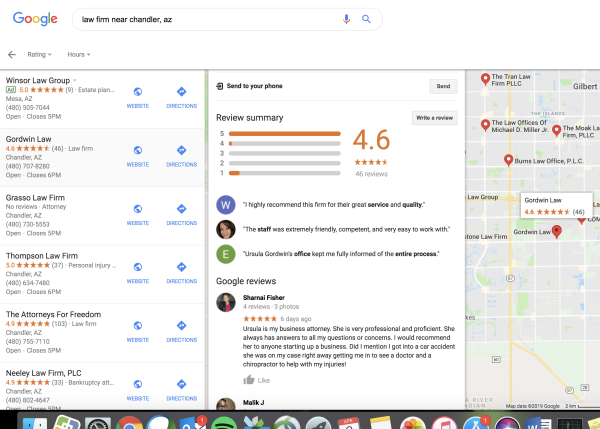Get directions to Gordwin Law
Viewport: 600px width, 429px height.
pyautogui.click(x=181, y=150)
